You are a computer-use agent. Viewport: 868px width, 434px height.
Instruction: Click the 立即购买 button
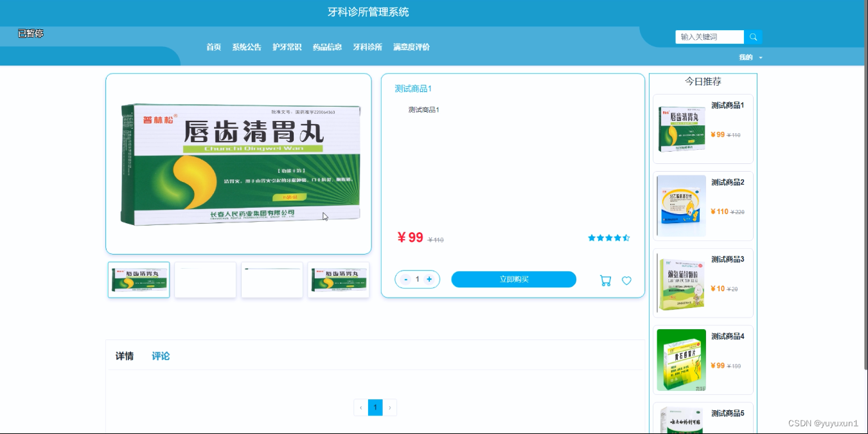point(514,279)
